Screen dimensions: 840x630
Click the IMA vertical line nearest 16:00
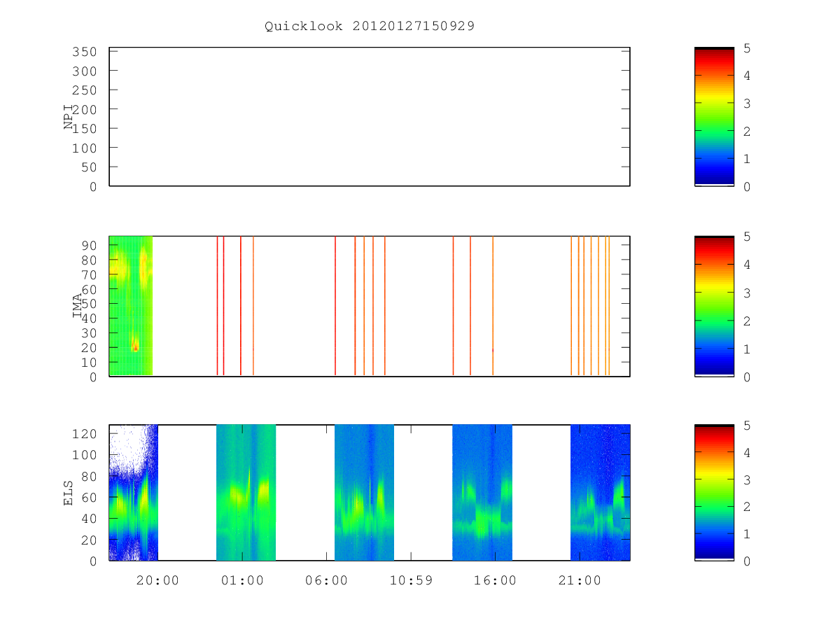(493, 306)
